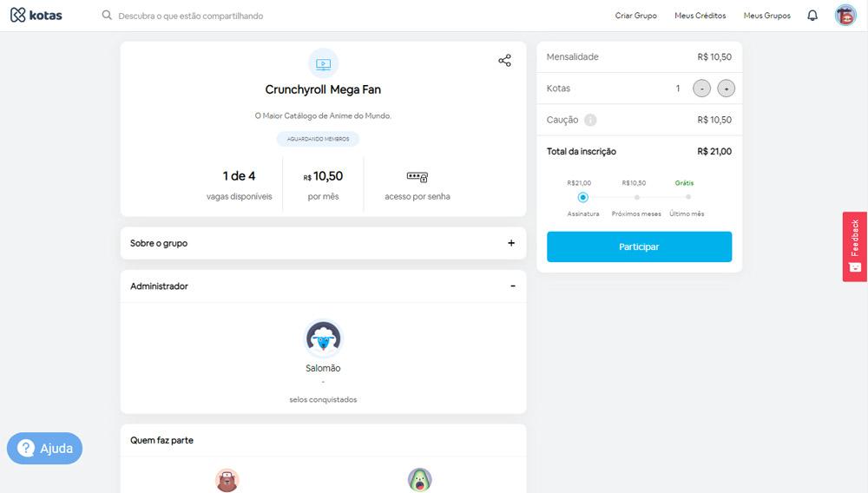This screenshot has width=868, height=493.
Task: Click the search magnifier icon
Action: 107,15
